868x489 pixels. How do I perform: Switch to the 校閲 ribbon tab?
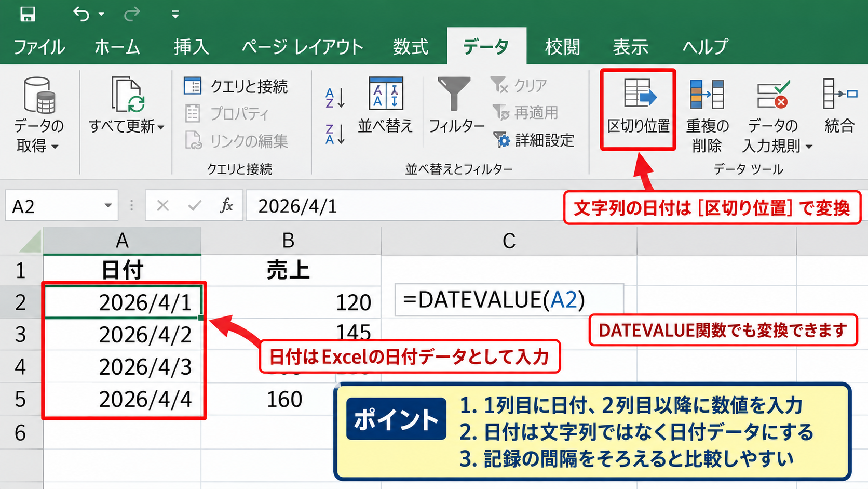(563, 47)
